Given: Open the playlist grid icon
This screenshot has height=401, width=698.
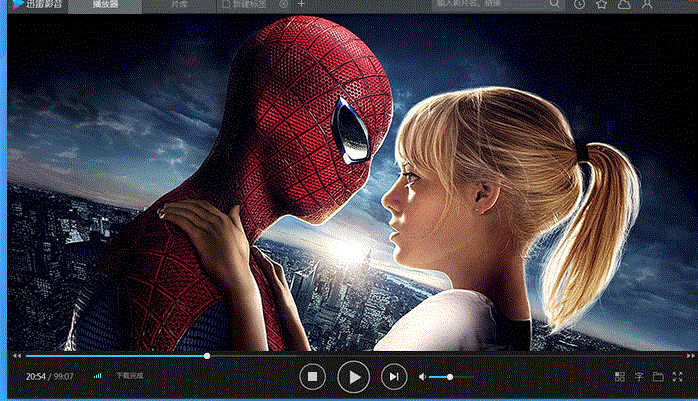Looking at the screenshot, I should click(x=620, y=377).
